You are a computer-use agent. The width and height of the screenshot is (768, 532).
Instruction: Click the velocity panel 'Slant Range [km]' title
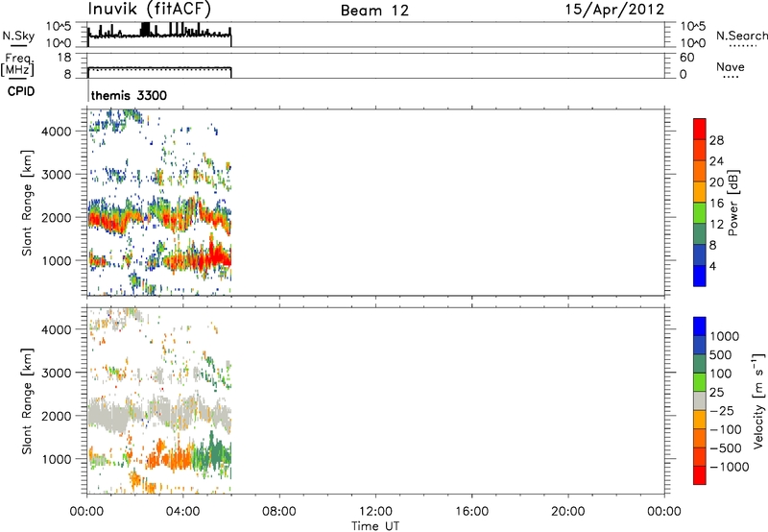pos(27,401)
